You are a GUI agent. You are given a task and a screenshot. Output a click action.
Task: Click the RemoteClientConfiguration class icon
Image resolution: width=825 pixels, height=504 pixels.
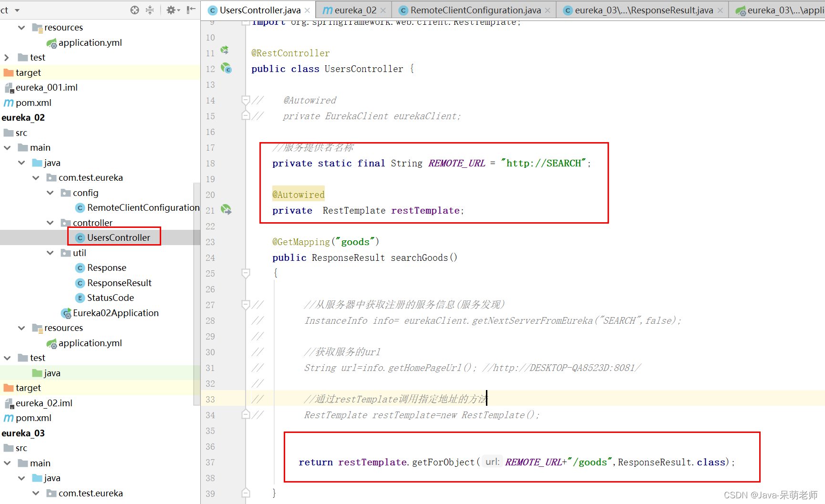click(x=80, y=208)
